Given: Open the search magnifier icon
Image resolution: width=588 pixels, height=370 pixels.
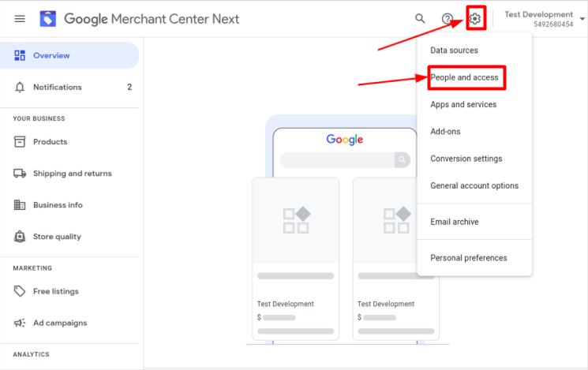Looking at the screenshot, I should point(420,18).
